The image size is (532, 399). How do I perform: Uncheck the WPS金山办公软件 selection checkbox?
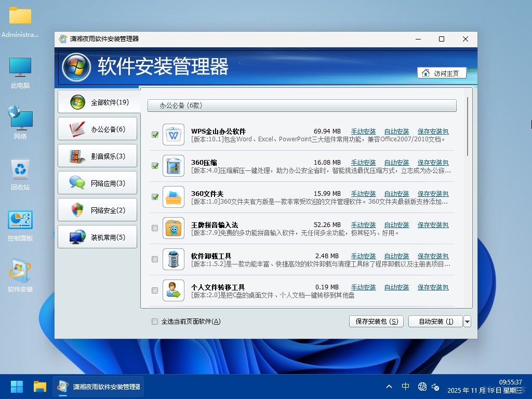coord(154,135)
